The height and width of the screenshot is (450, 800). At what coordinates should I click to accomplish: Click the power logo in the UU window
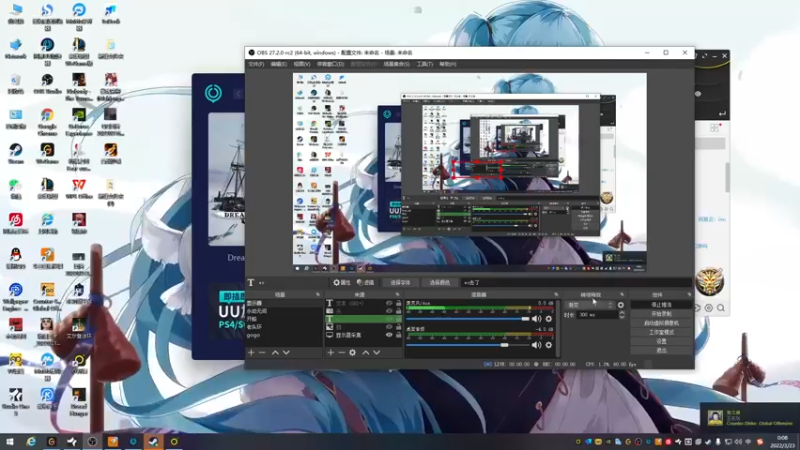[213, 93]
